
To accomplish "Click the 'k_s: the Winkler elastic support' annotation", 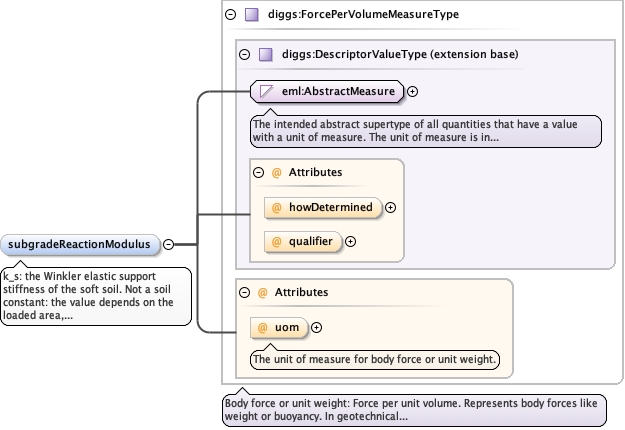I will (x=96, y=296).
